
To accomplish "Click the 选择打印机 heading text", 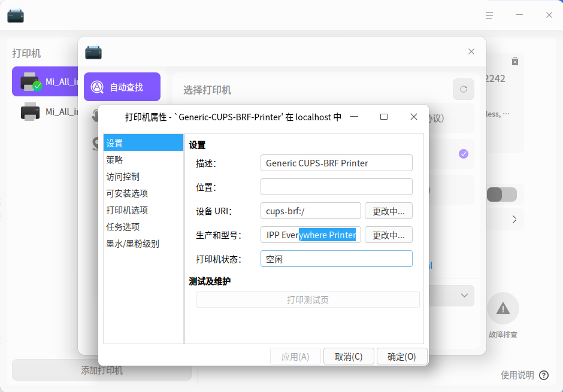I will pyautogui.click(x=207, y=90).
